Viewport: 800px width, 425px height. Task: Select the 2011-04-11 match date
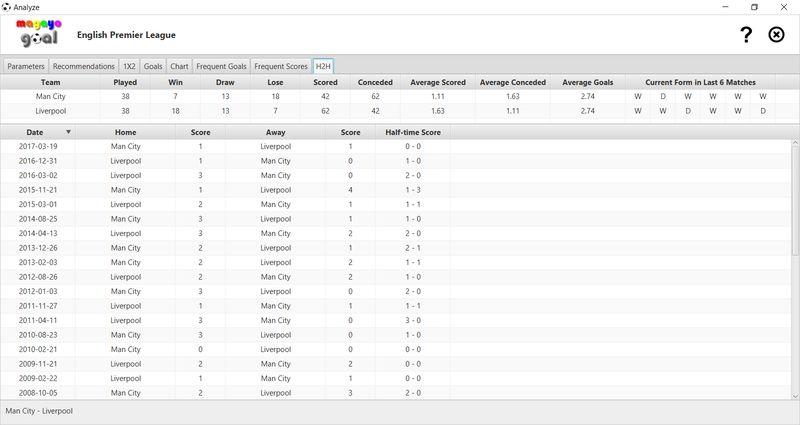click(x=38, y=320)
